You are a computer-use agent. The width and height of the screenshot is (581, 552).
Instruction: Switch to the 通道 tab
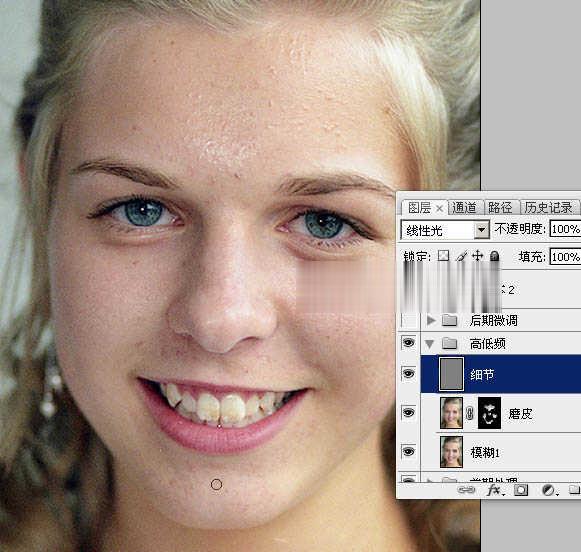(x=465, y=208)
